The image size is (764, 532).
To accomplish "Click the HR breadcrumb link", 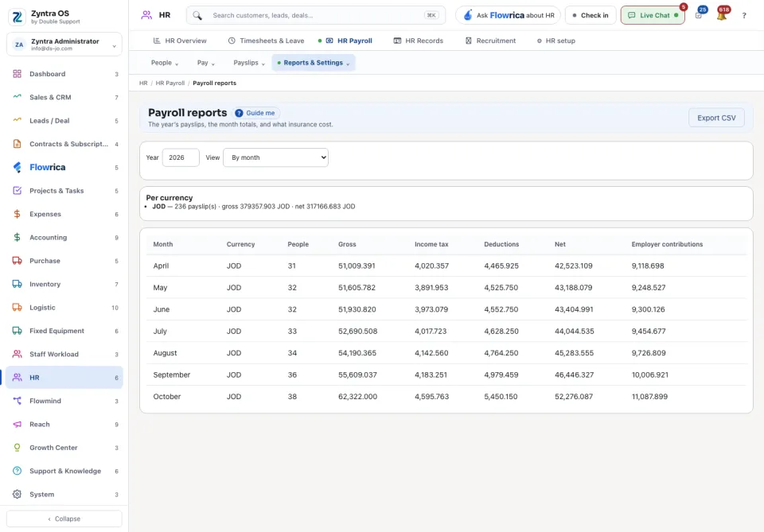I will click(143, 83).
